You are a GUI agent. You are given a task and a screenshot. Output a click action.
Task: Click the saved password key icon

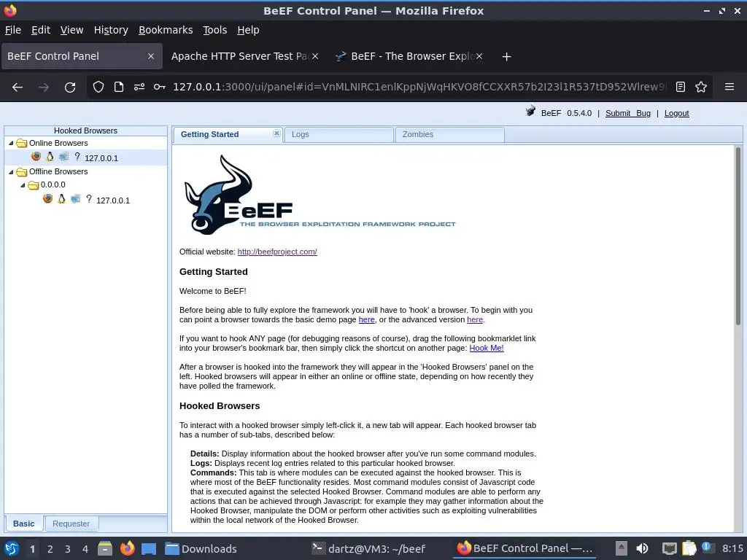point(160,87)
